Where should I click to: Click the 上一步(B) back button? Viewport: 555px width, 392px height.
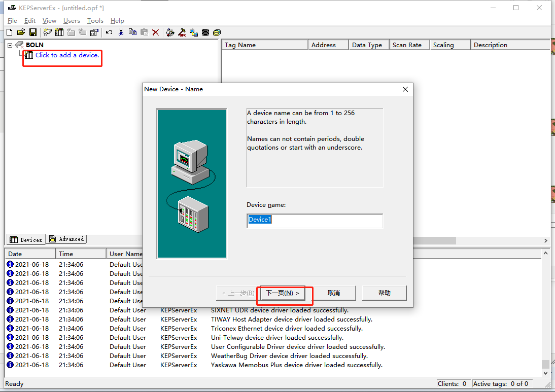[x=238, y=293]
